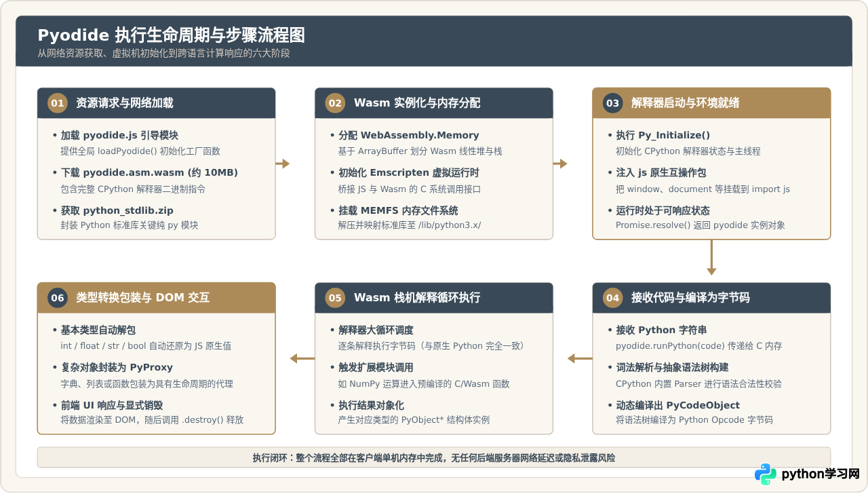Click the line '提供全局 loadPyodide() 初始化工厂函数'
Viewport: 868px width, 494px height.
pyautogui.click(x=140, y=151)
